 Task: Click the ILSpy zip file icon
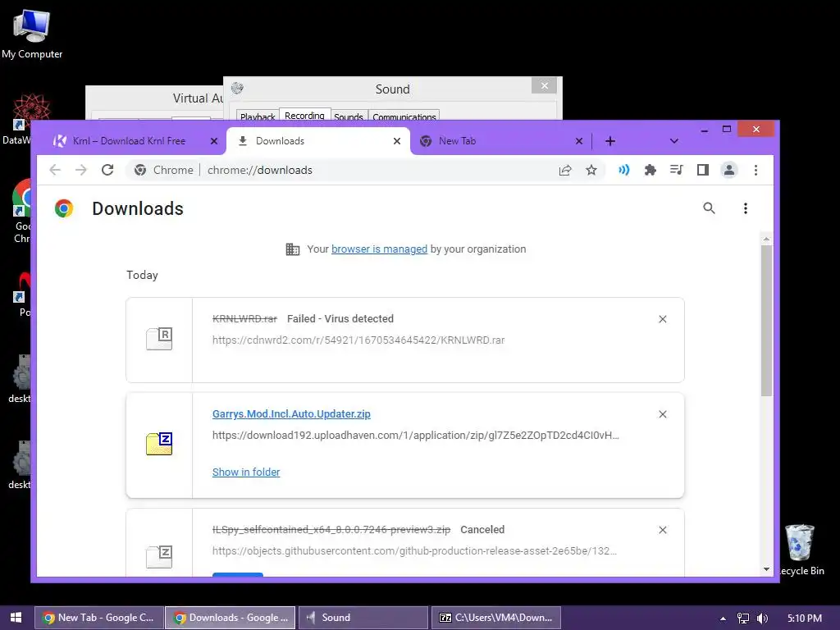(159, 557)
